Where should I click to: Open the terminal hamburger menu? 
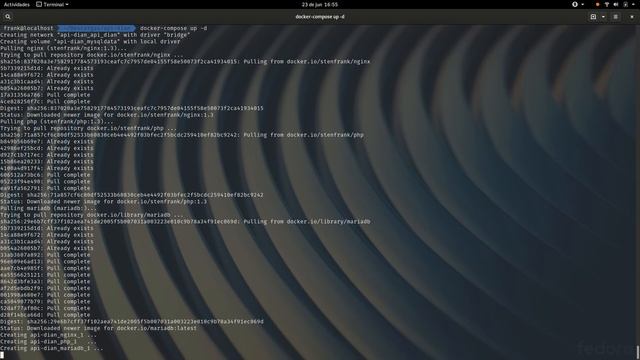[x=616, y=17]
